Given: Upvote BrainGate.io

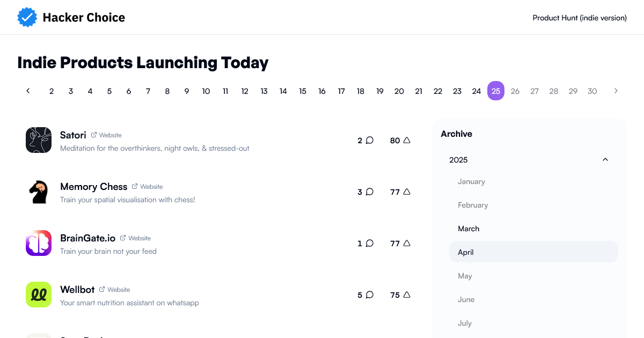Looking at the screenshot, I should tap(400, 243).
